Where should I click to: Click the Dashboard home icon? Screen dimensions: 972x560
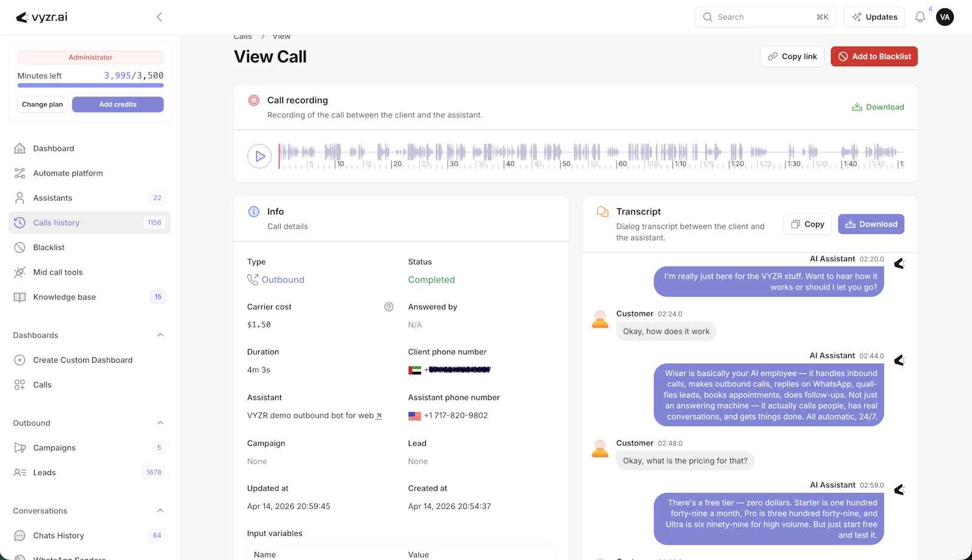(19, 148)
